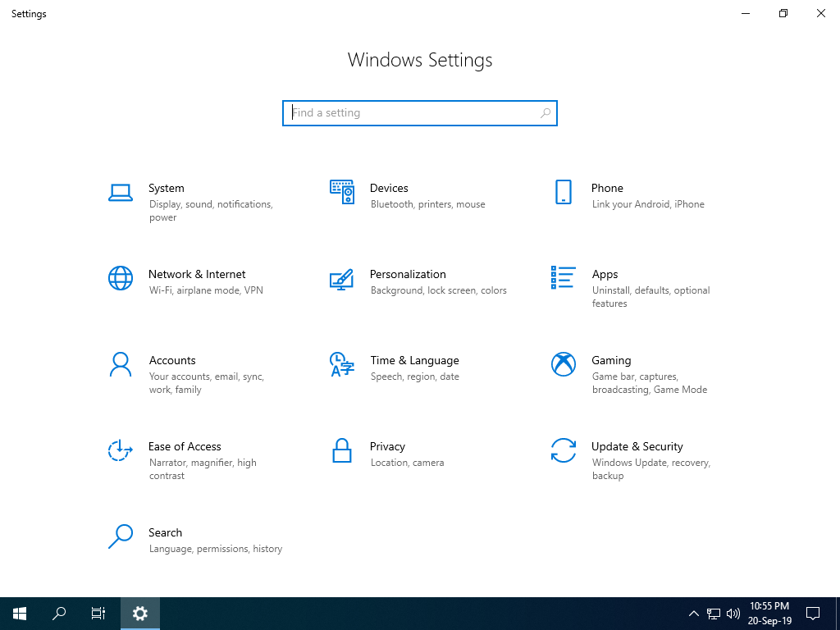Click the Show desktop strip at taskbar edge
This screenshot has width=840, height=630.
point(838,614)
